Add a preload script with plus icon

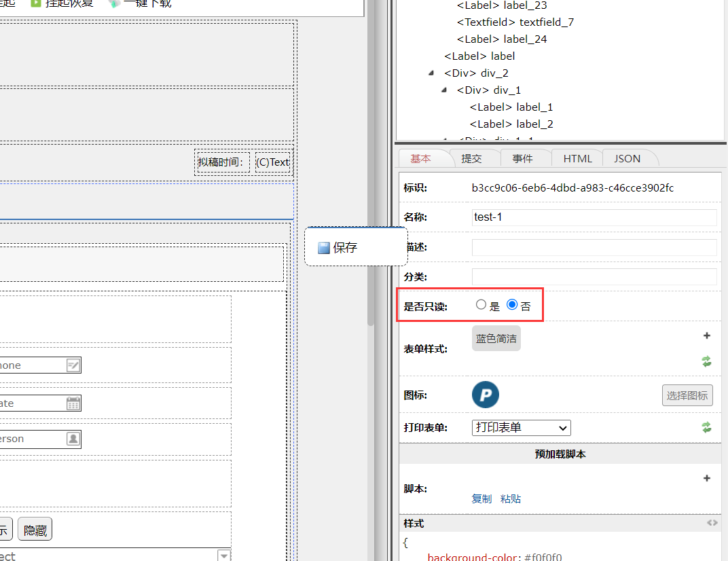[707, 478]
